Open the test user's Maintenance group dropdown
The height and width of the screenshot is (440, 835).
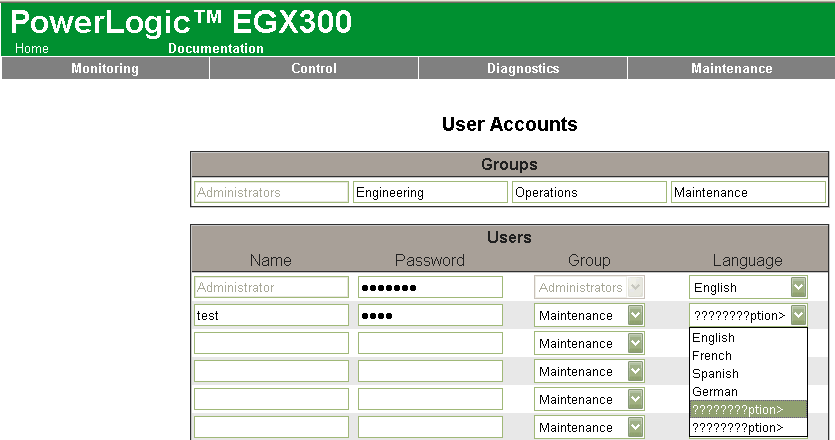tap(590, 315)
